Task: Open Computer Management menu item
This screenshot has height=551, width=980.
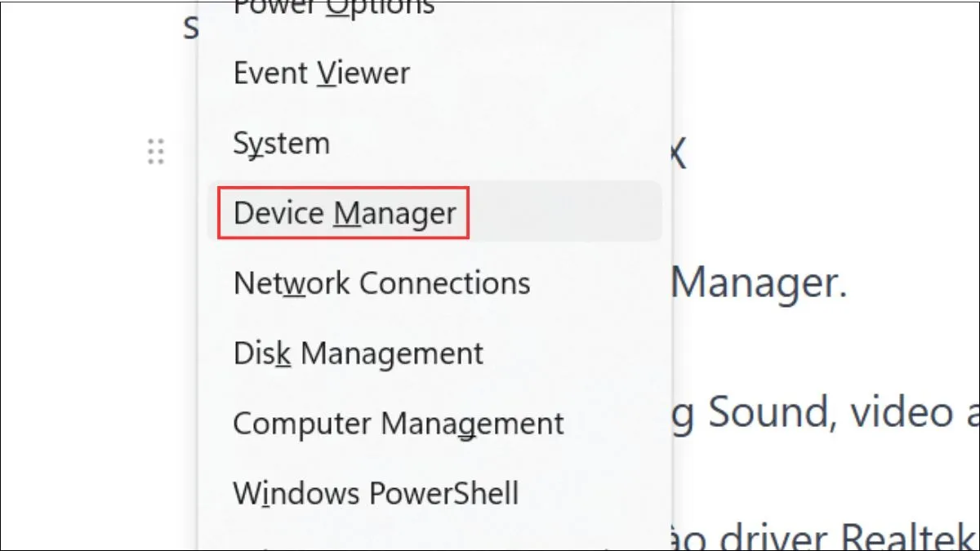Action: [398, 424]
